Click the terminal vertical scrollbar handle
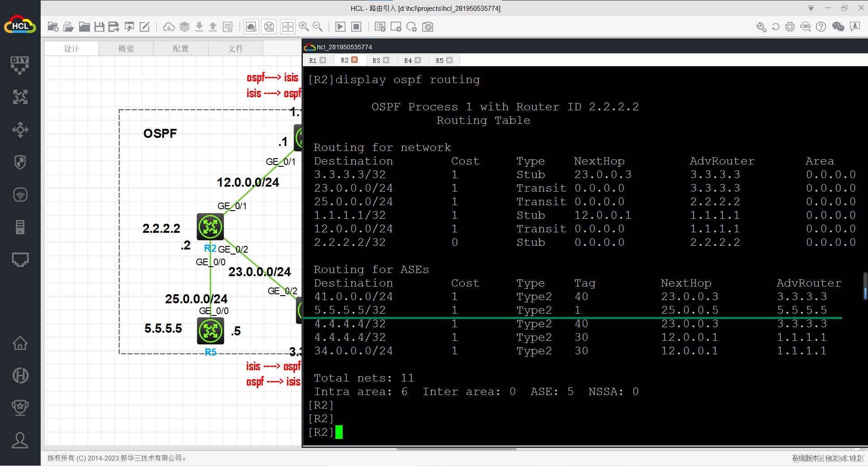This screenshot has width=868, height=466. 865,287
